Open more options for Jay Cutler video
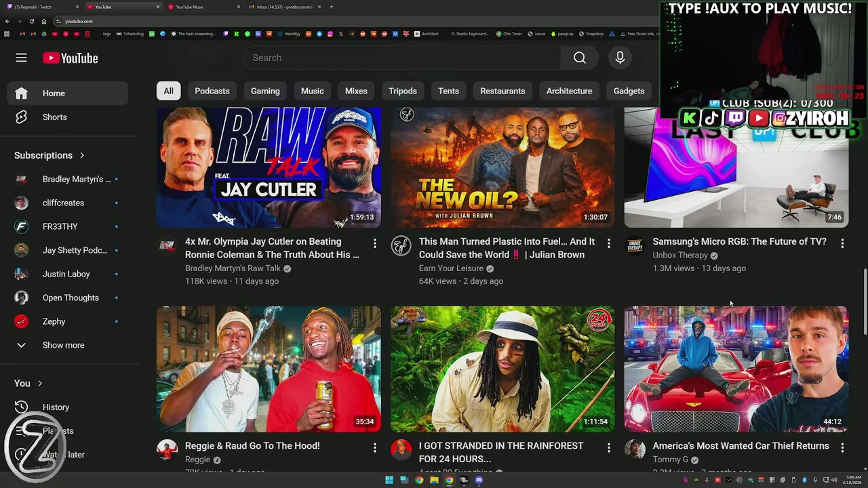The width and height of the screenshot is (868, 488). point(374,243)
